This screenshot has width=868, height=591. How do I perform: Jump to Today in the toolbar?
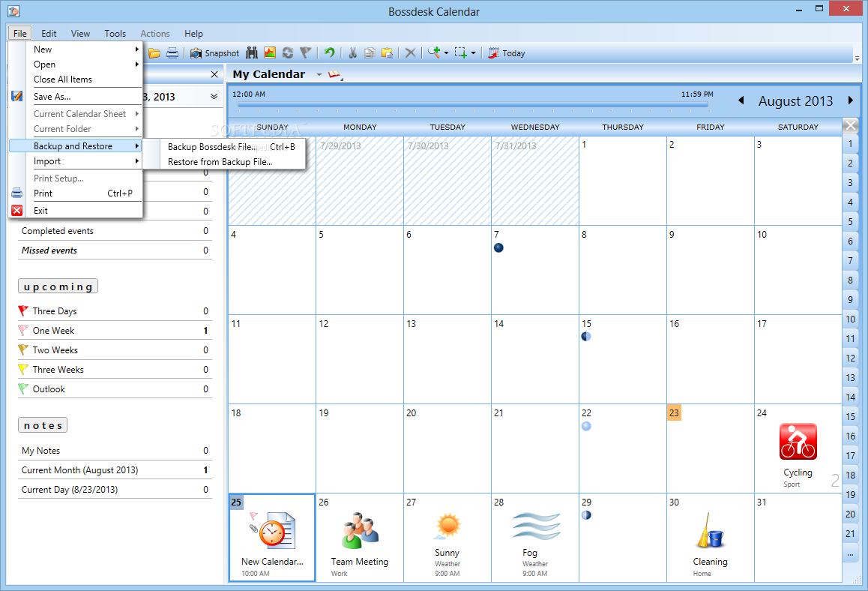[x=507, y=53]
